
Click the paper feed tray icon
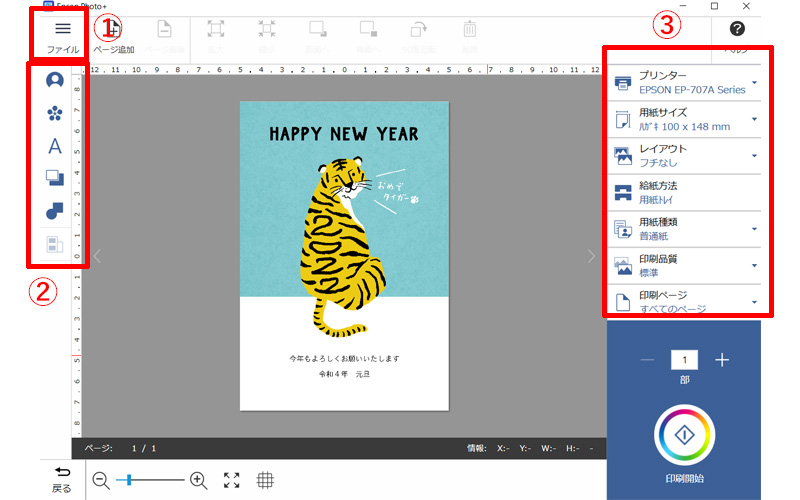[x=622, y=193]
